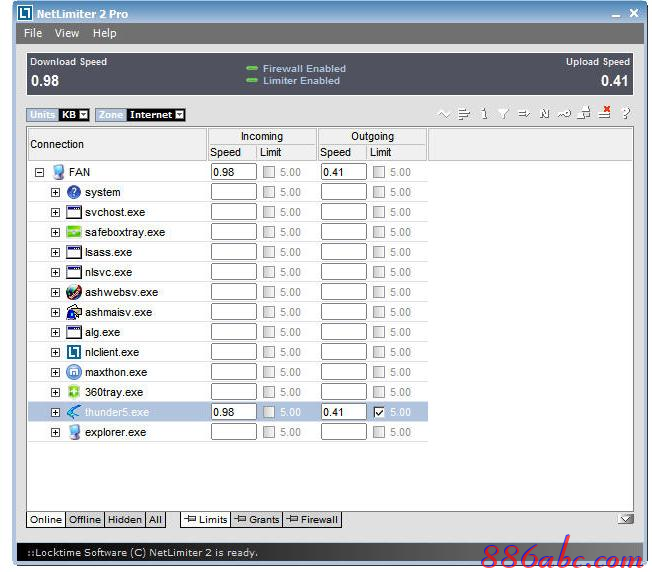652x572 pixels.
Task: Click the FAN computer icon
Action: pyautogui.click(x=59, y=172)
